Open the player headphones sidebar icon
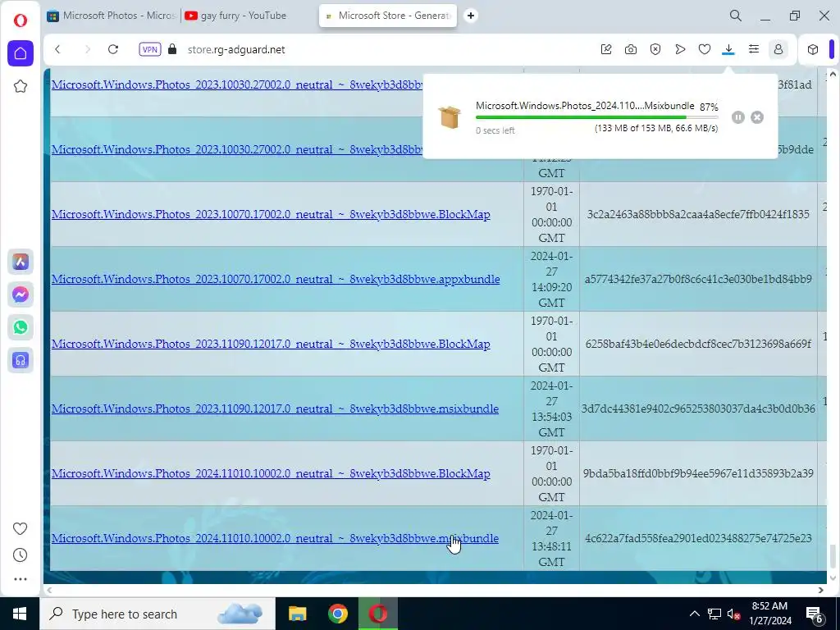 (x=21, y=360)
